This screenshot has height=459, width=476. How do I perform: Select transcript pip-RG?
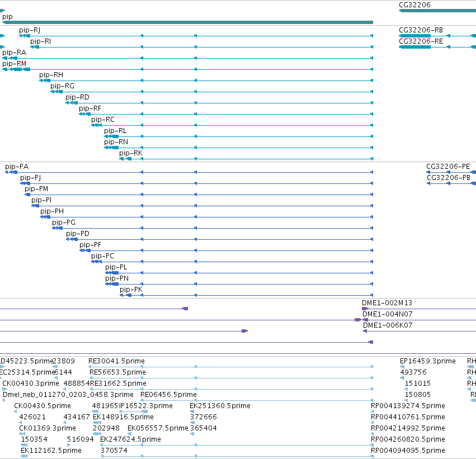[x=62, y=86]
